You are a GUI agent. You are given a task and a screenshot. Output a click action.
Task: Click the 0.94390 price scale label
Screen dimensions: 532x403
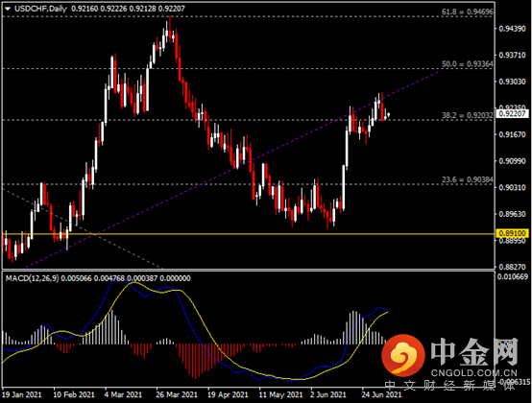(x=512, y=29)
